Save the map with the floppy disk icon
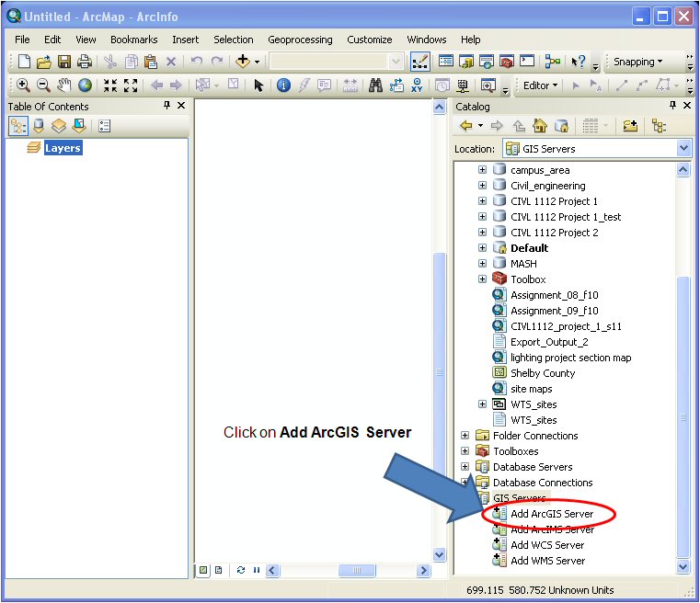700x603 pixels. [x=64, y=61]
